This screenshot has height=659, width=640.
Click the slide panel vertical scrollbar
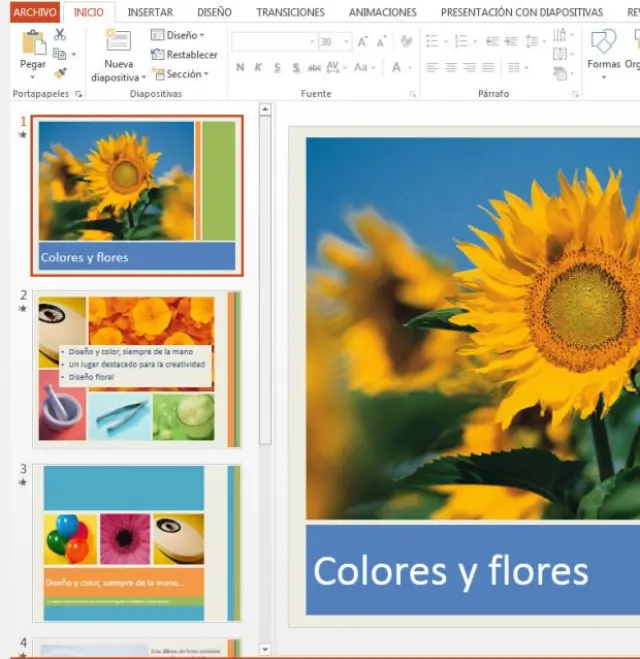point(265,280)
